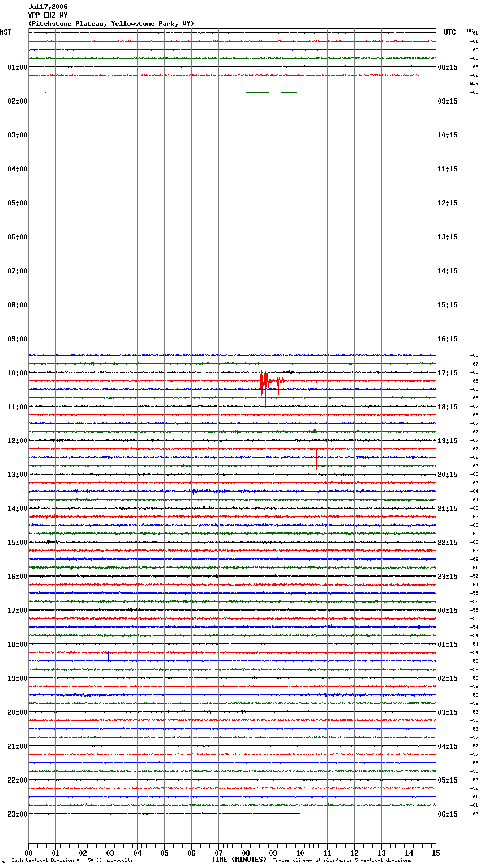Screen dimensions: 481x868
Task: Click the 13:00 MST time label
Action: (x=18, y=475)
